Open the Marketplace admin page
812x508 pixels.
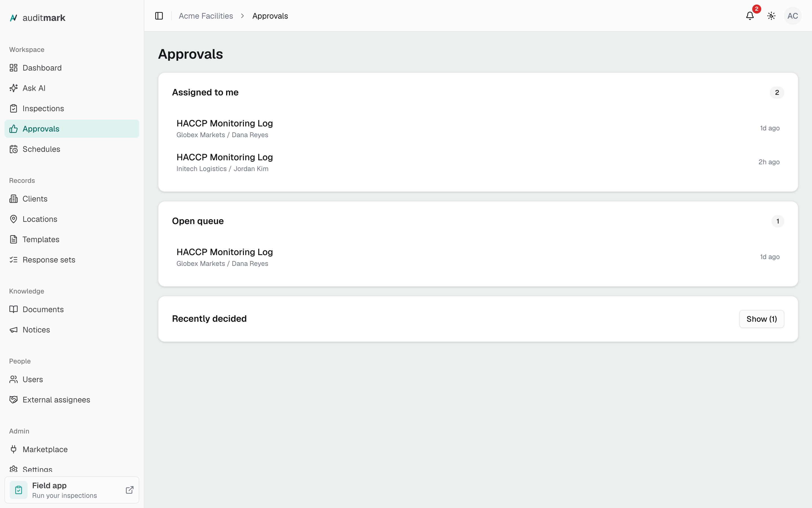(x=72, y=450)
